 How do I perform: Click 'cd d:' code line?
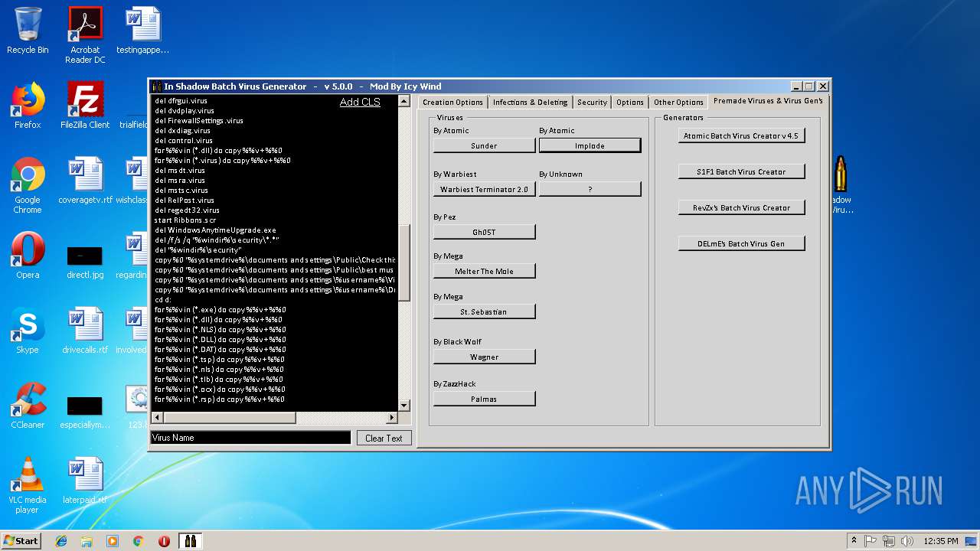coord(162,299)
